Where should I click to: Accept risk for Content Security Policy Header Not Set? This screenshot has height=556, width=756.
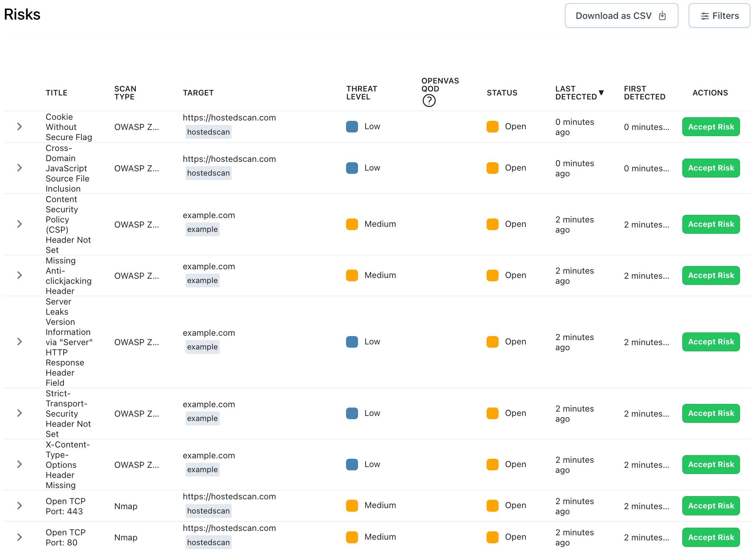tap(711, 224)
